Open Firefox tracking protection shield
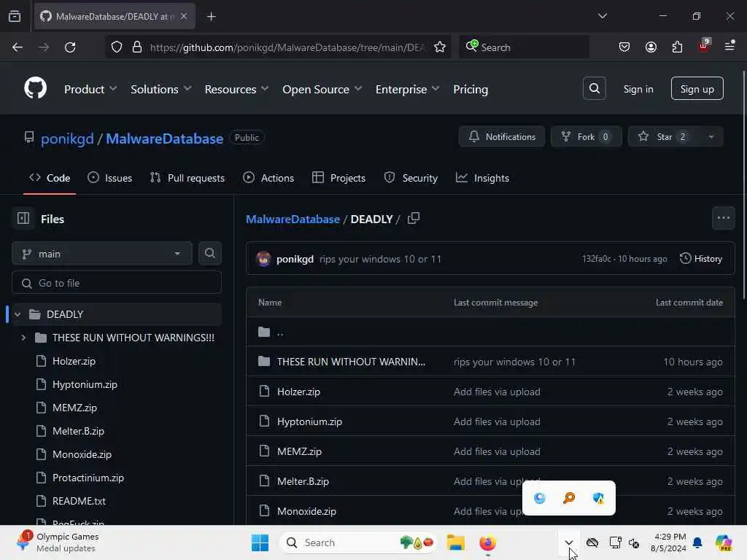747x560 pixels. point(117,47)
